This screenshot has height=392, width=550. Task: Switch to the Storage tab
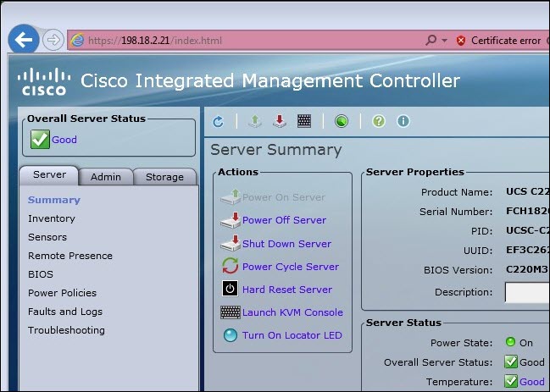pos(164,177)
